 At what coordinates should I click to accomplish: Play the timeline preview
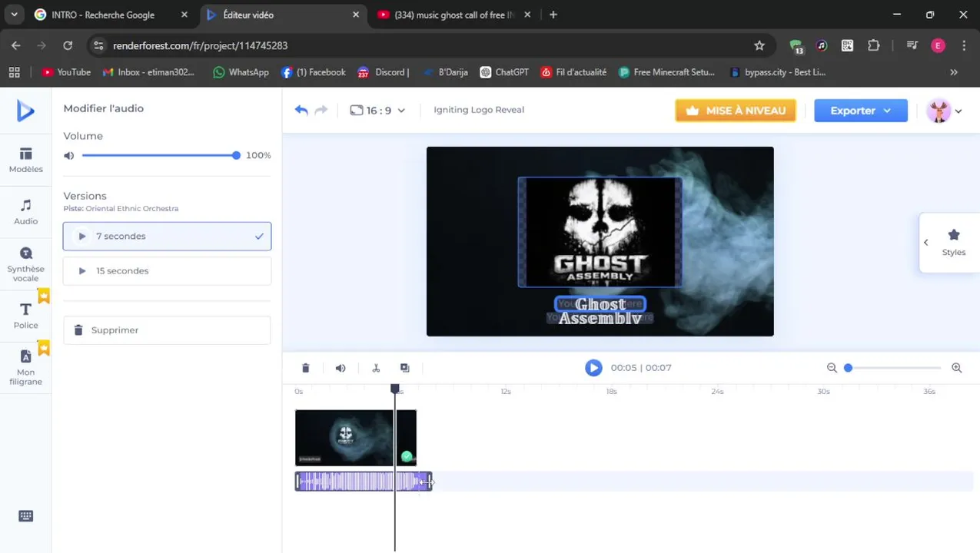coord(593,368)
